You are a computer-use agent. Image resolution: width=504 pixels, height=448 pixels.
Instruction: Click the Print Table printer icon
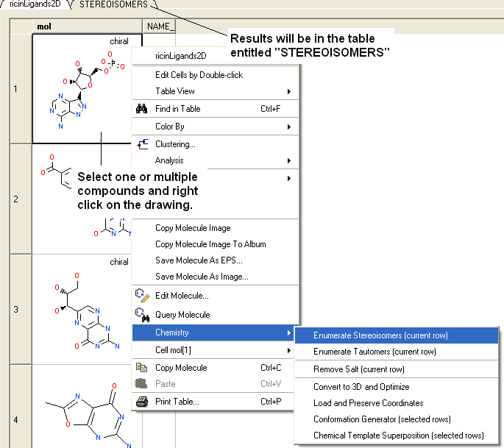click(x=143, y=402)
